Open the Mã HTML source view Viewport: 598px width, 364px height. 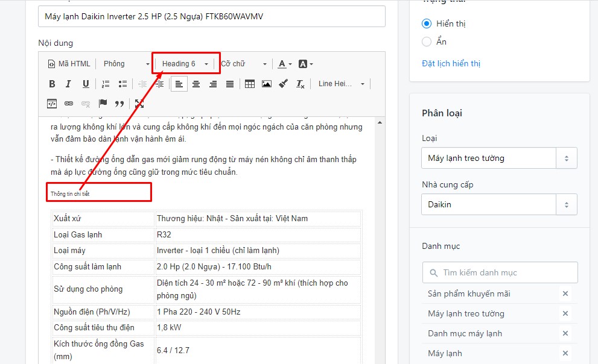[x=69, y=64]
